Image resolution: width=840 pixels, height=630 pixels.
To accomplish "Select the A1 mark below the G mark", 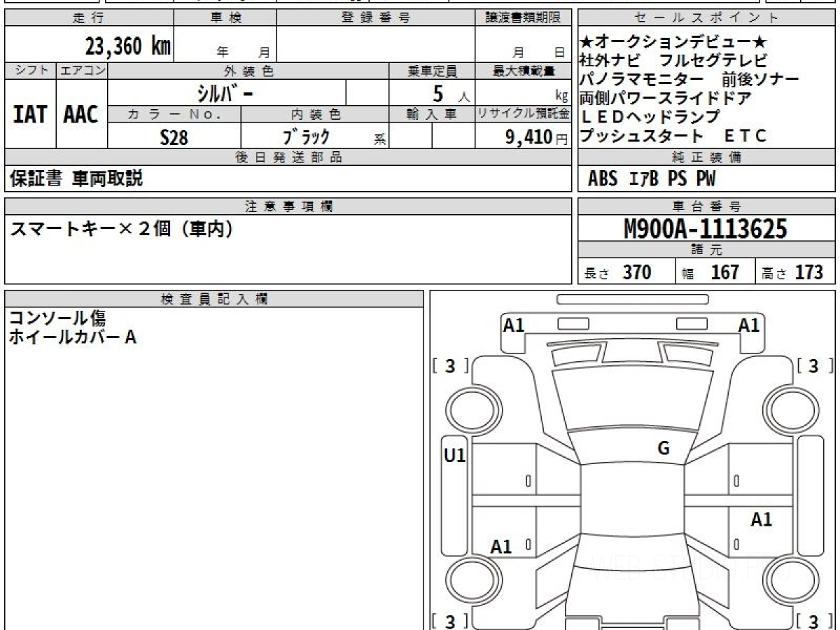I will (x=761, y=519).
